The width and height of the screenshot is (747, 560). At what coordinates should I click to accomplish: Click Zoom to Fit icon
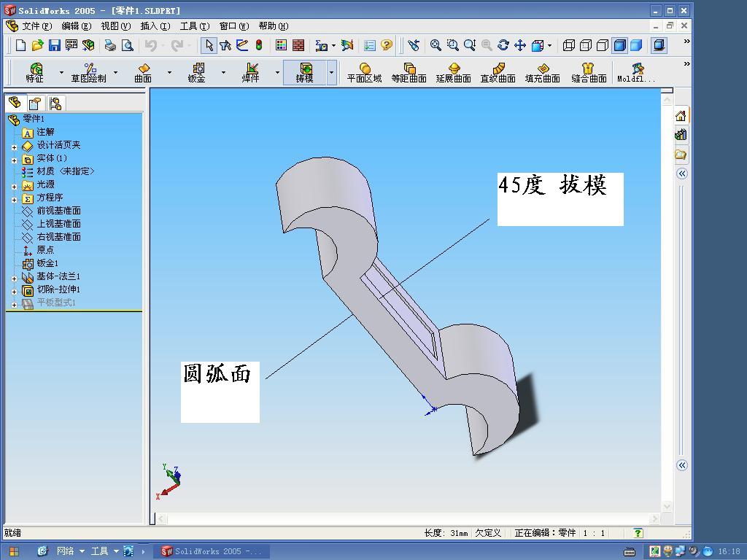(436, 45)
